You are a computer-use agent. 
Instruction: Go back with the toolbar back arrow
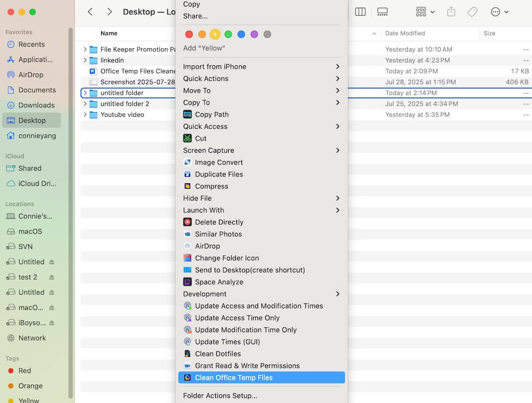coord(90,11)
